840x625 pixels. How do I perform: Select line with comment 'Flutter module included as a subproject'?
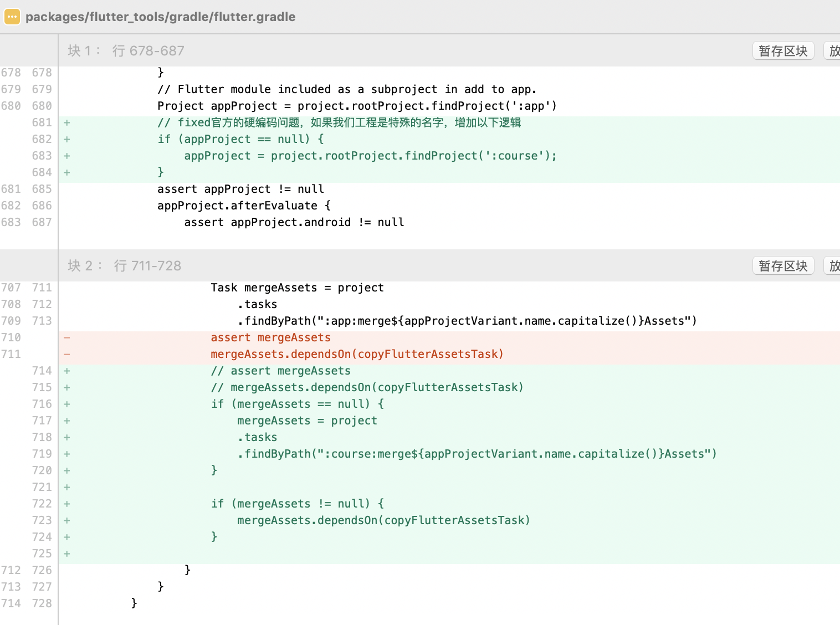tap(347, 89)
